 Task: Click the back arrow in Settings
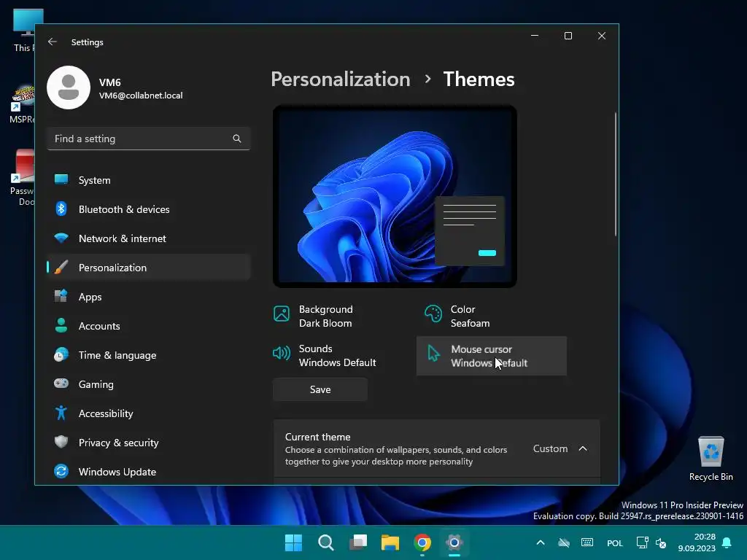[x=53, y=42]
